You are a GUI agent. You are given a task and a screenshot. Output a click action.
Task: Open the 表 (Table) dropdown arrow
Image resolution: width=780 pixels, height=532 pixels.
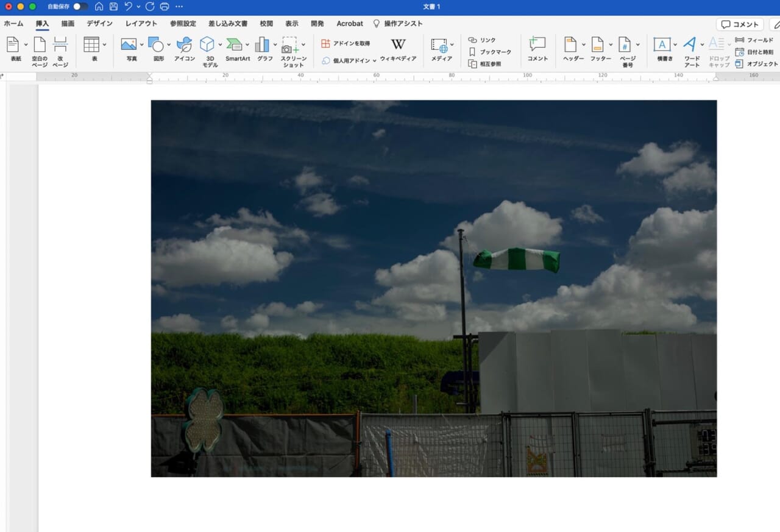(x=104, y=44)
